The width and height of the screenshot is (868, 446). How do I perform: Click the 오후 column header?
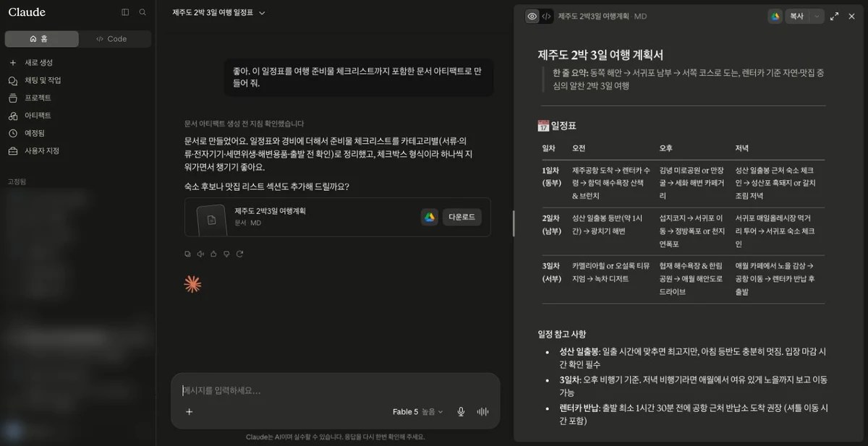click(x=665, y=148)
